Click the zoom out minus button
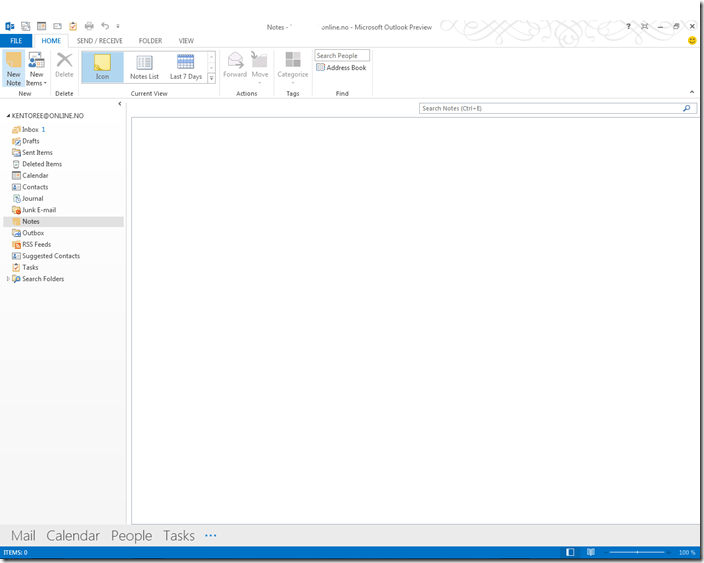Image resolution: width=704 pixels, height=563 pixels. 606,552
